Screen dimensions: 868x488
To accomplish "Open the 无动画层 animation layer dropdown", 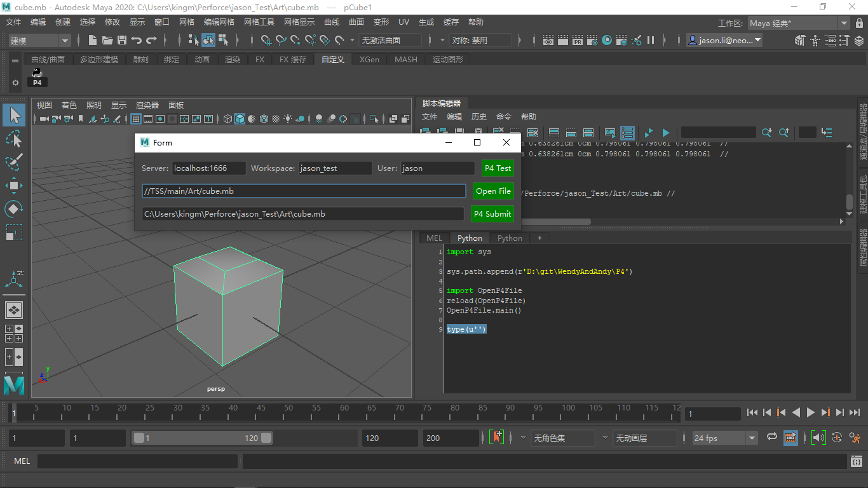I will coord(646,438).
